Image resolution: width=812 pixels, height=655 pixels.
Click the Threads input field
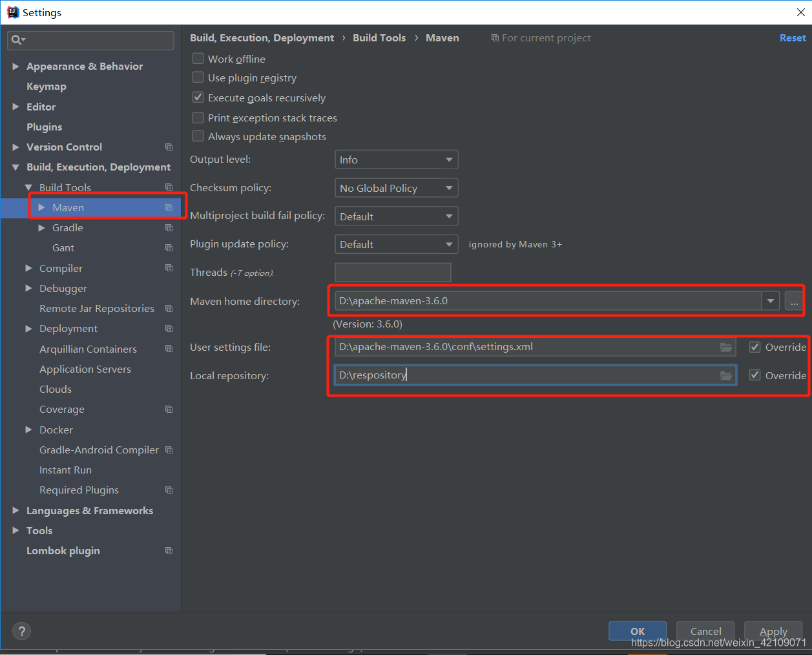point(393,273)
